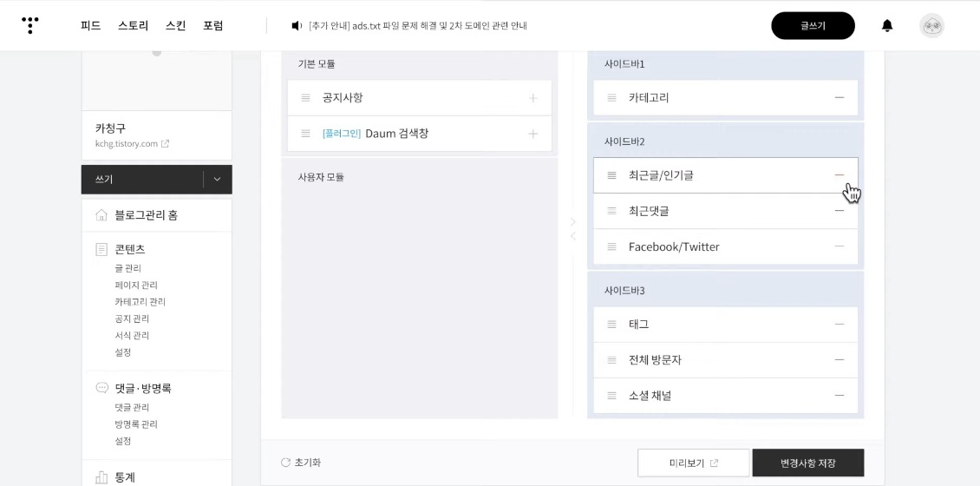The height and width of the screenshot is (486, 980).
Task: Click the [플러그인] label text
Action: [x=342, y=134]
